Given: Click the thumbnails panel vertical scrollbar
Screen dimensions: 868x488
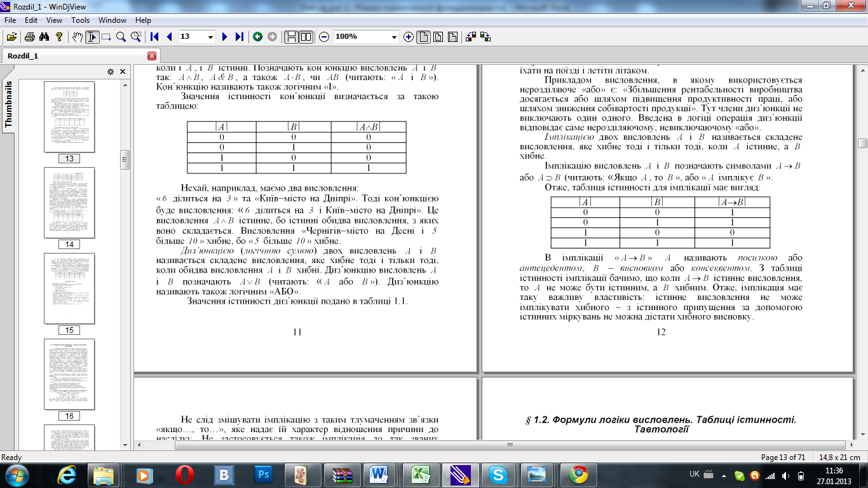Looking at the screenshot, I should tap(125, 159).
